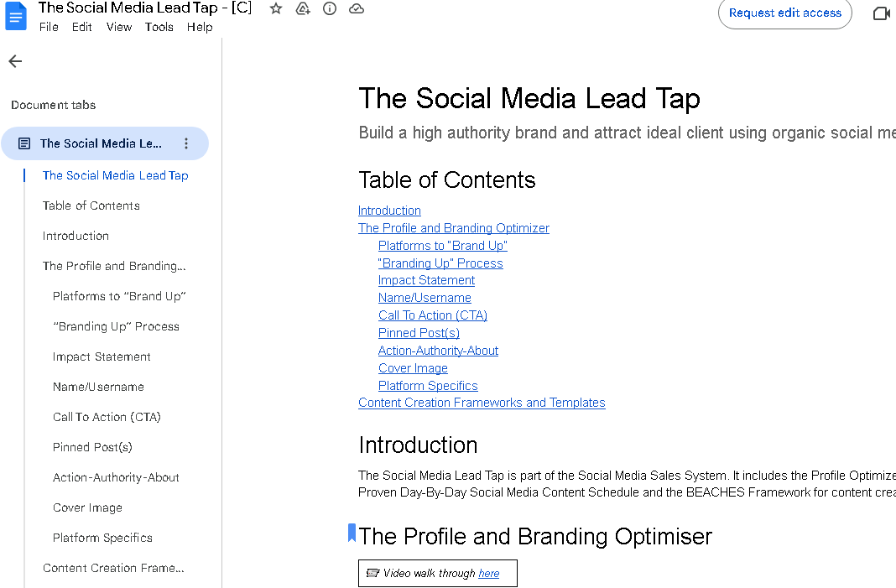The image size is (896, 588).
Task: Select Action-Authority-About outline item
Action: tap(116, 478)
